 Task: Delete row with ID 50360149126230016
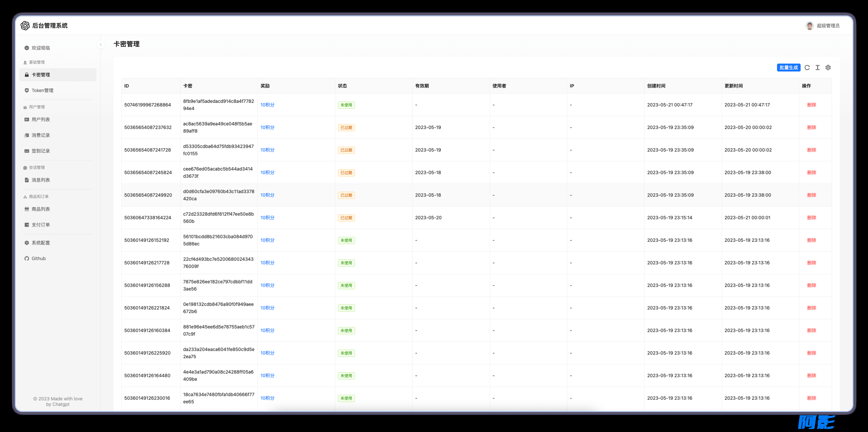pos(811,398)
